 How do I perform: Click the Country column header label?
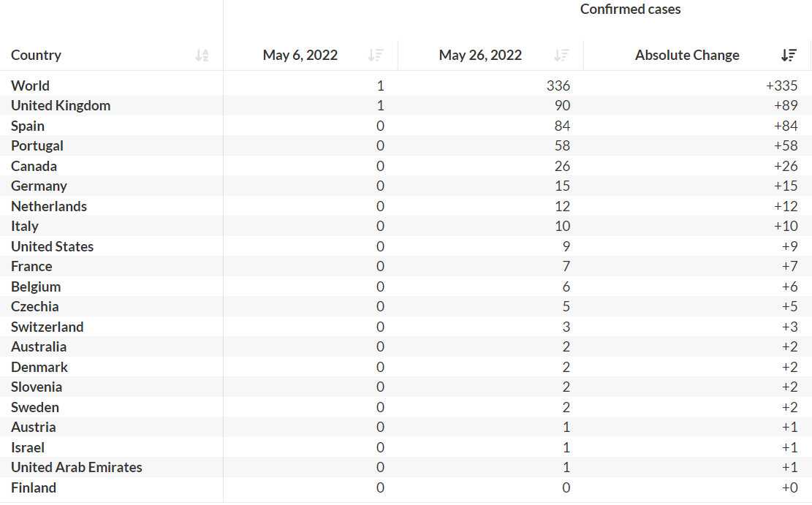(x=36, y=56)
